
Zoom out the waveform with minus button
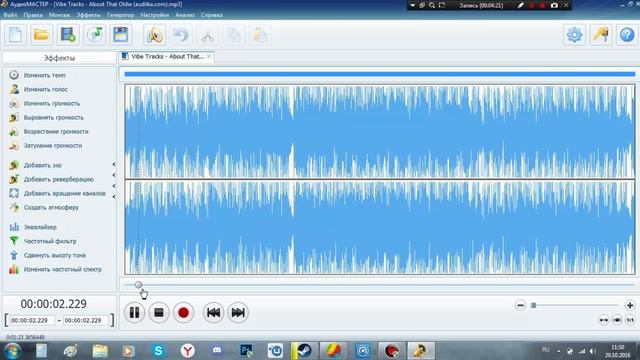(520, 305)
